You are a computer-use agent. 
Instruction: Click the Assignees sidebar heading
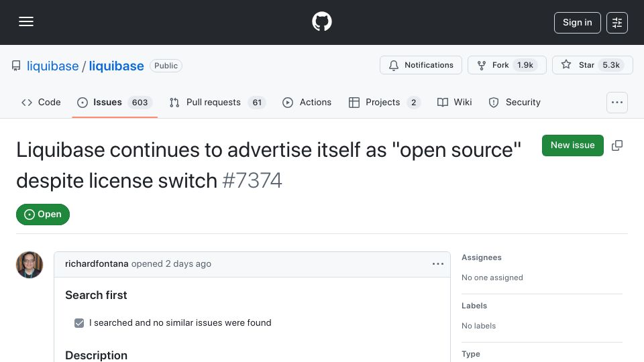[482, 257]
